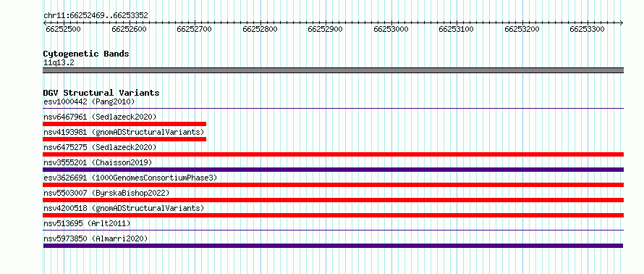Click ruler position 66252700

pyautogui.click(x=194, y=29)
